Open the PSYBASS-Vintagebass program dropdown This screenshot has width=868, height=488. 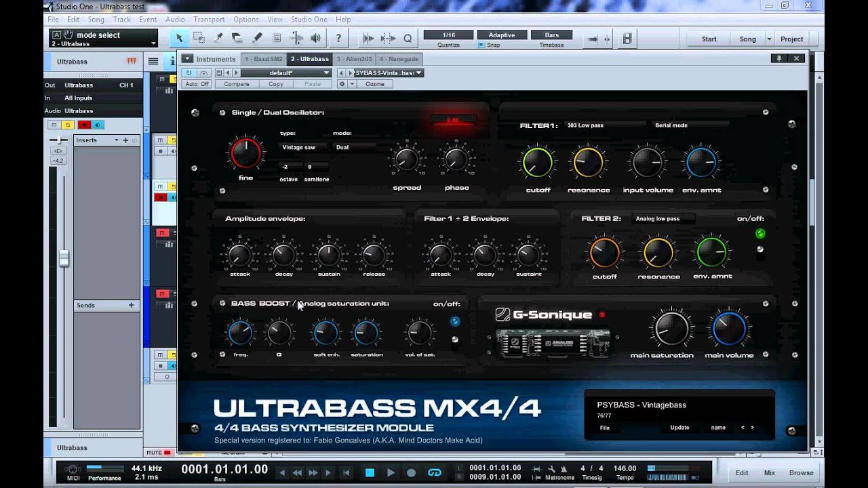[389, 73]
